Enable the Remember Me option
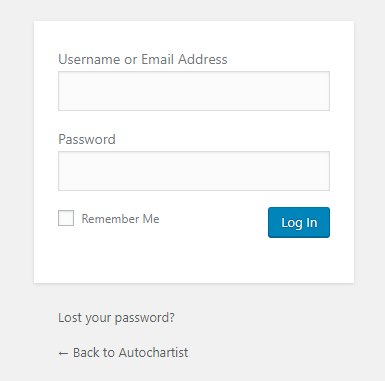 point(66,218)
